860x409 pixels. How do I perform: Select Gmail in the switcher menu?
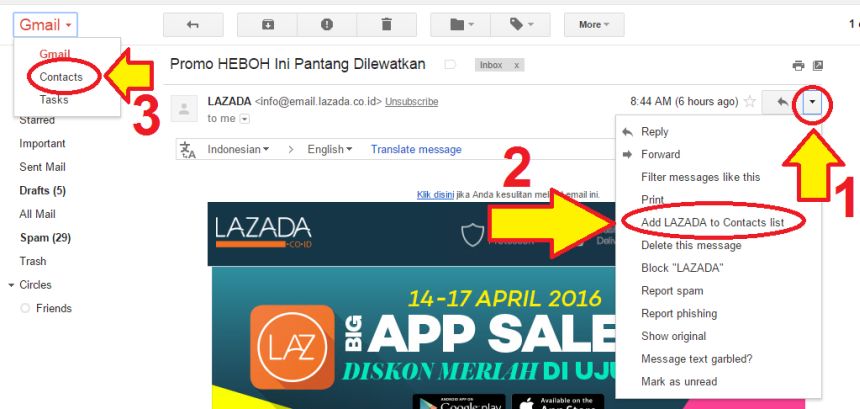[55, 54]
